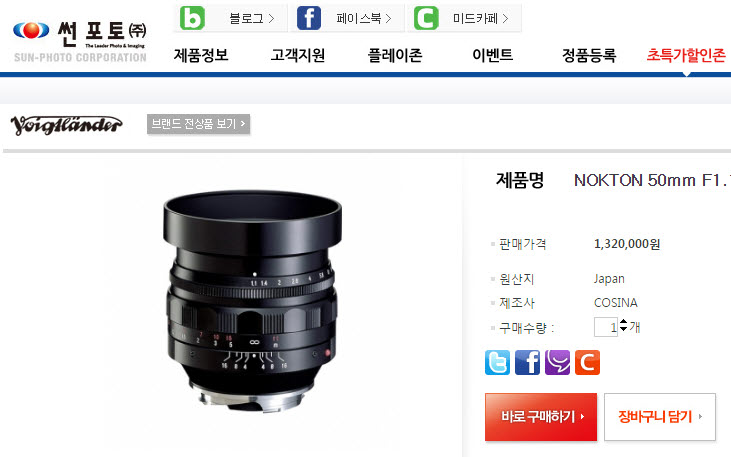This screenshot has height=457, width=731.
Task: Click 바로 구매하기 buy now button
Action: (541, 416)
